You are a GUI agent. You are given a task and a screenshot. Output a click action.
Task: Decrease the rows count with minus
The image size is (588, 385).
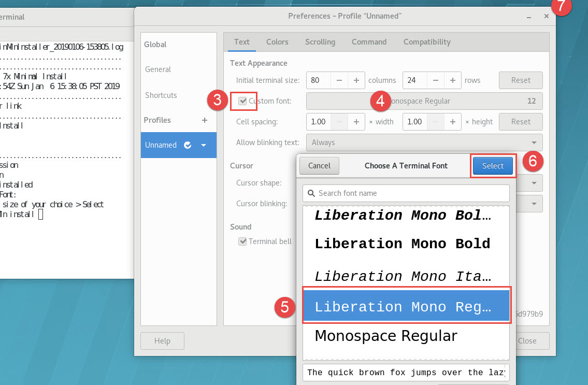[435, 80]
